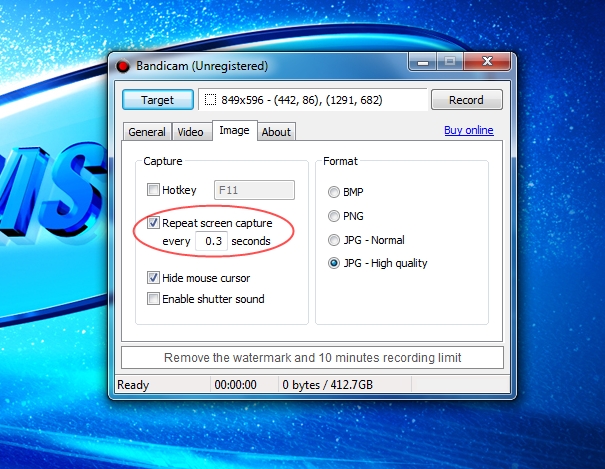Screen dimensions: 605x469
Task: Click the capture area 849x596 coordinates field
Action: click(x=313, y=100)
